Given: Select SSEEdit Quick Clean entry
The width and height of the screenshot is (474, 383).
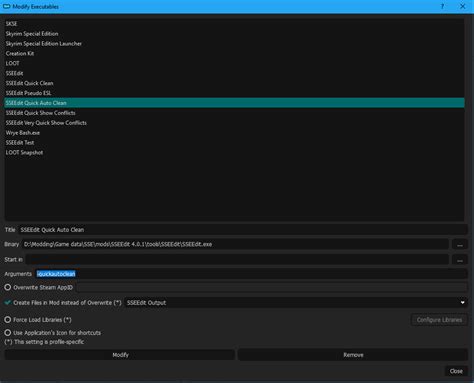Looking at the screenshot, I should pos(234,83).
